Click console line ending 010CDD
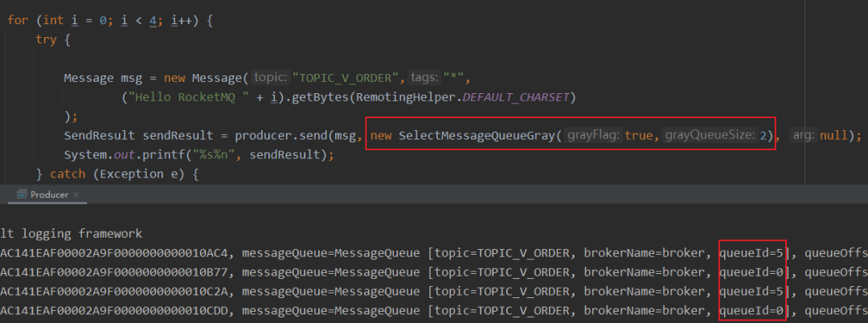The image size is (868, 323). (x=434, y=312)
